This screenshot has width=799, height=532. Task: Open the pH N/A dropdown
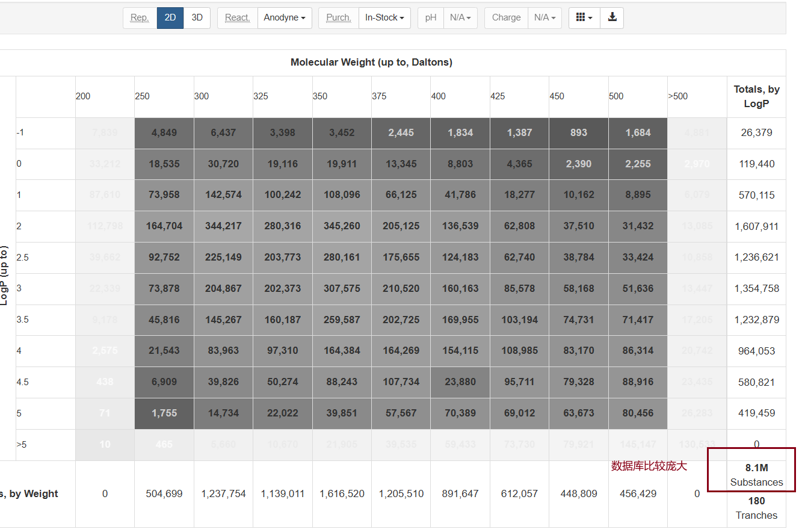[460, 17]
